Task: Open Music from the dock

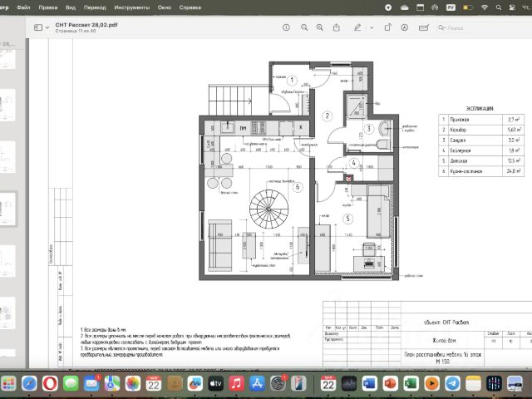Action: coord(236,384)
